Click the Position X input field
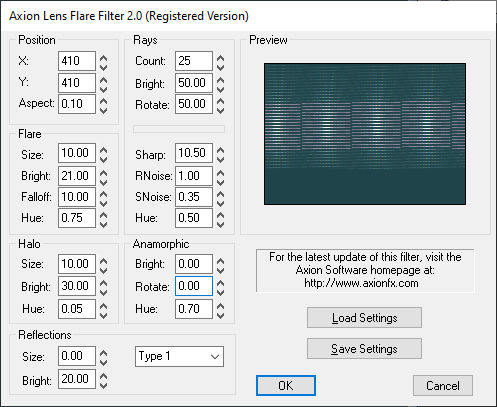This screenshot has width=497, height=407. 77,61
